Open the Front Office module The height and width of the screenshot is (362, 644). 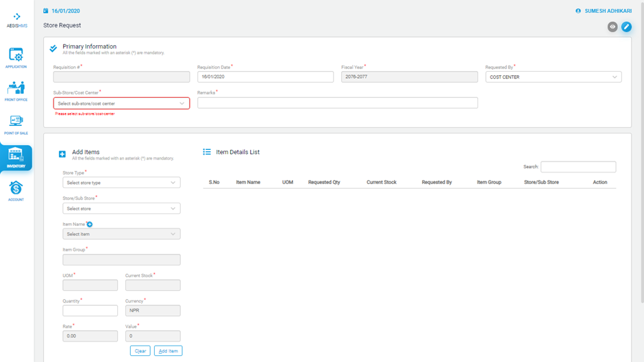pyautogui.click(x=16, y=91)
